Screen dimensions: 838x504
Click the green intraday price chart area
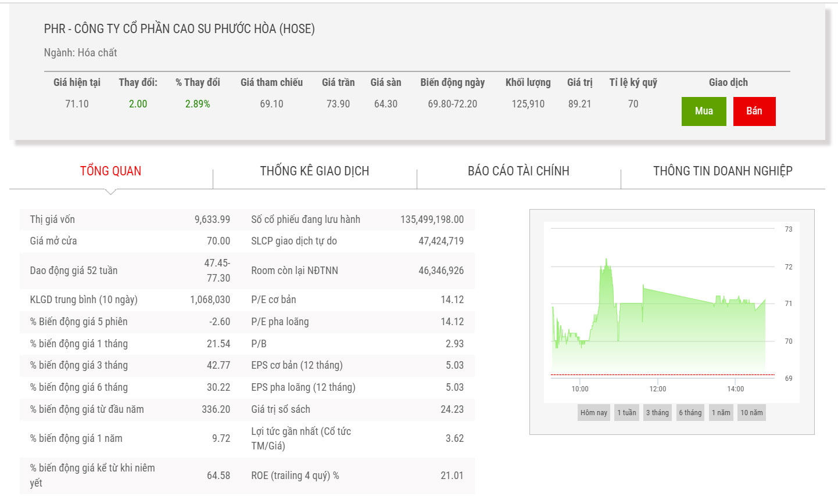[x=662, y=325]
